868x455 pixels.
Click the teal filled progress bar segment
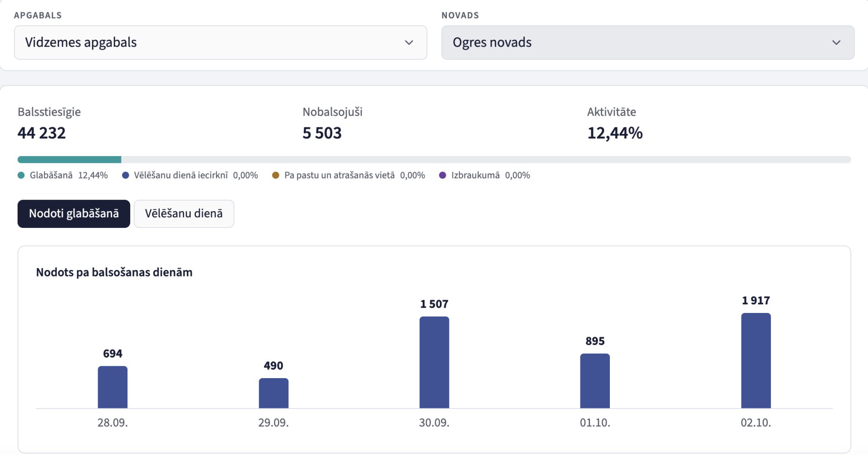69,160
